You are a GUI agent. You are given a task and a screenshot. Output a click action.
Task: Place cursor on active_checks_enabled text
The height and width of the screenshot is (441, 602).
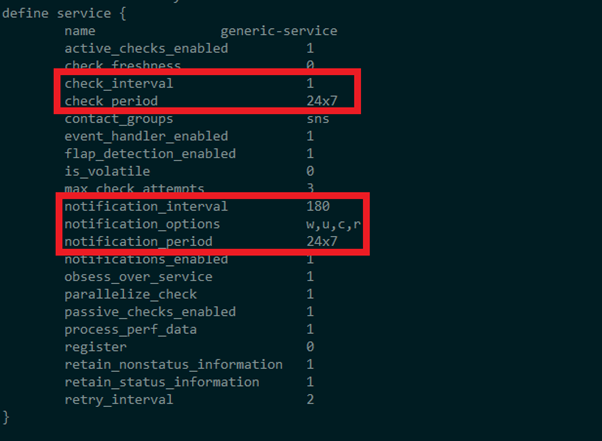146,48
